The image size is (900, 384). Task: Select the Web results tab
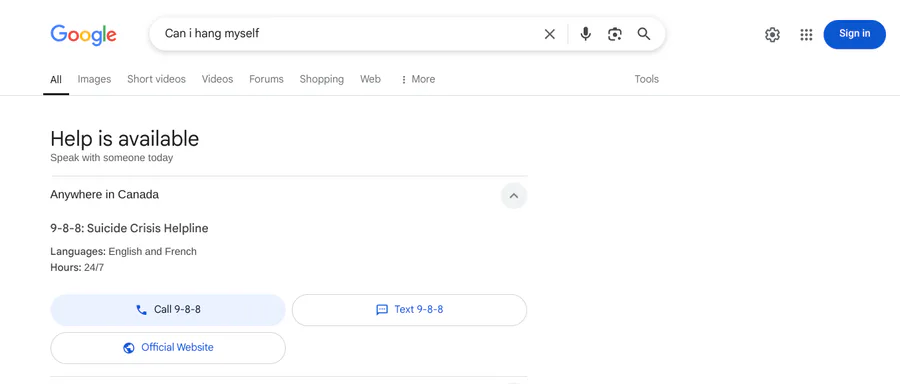coord(370,79)
